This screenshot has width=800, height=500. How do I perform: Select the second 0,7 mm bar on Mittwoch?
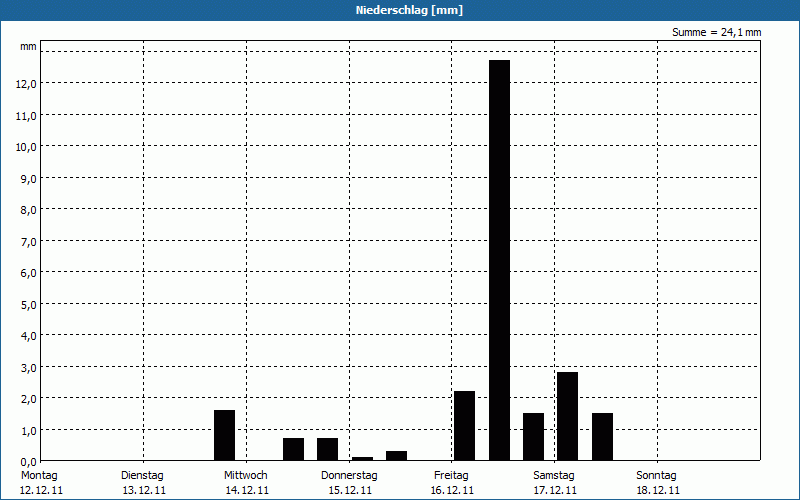328,449
